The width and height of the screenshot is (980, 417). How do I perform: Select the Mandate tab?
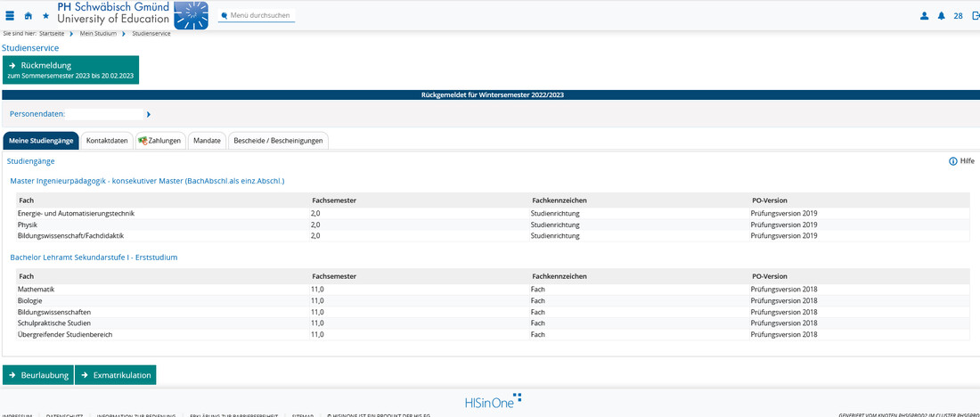point(208,141)
